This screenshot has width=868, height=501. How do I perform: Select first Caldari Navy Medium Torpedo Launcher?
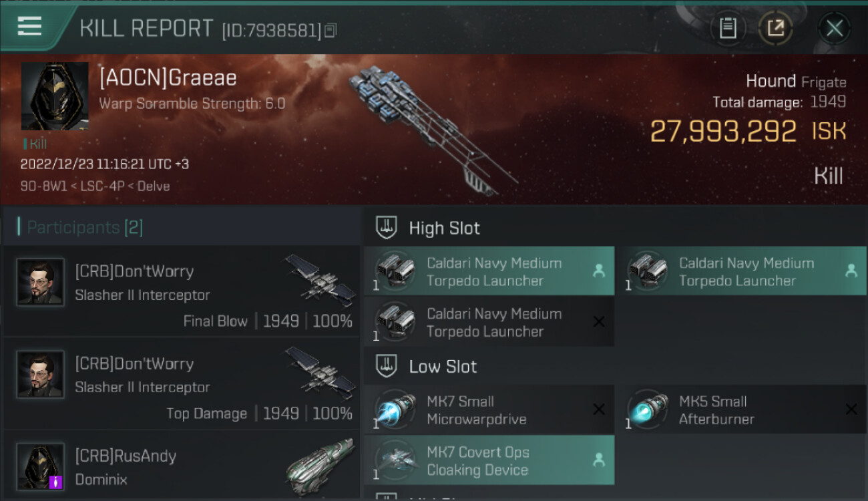pos(489,271)
